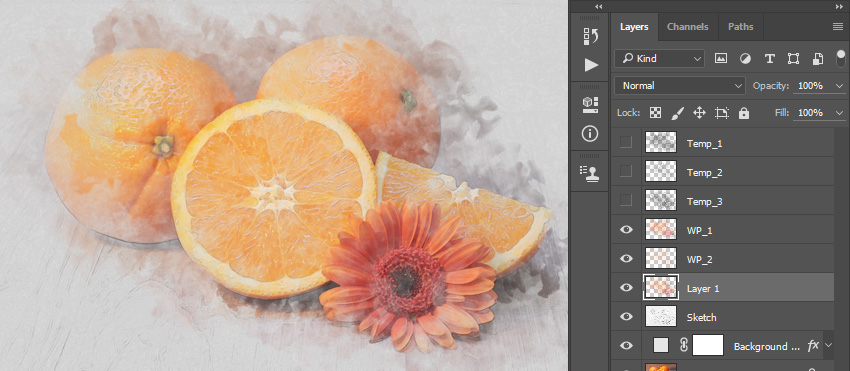Screen dimensions: 850x371
Task: Open the Opacity slider dropdown arrow
Action: point(840,86)
